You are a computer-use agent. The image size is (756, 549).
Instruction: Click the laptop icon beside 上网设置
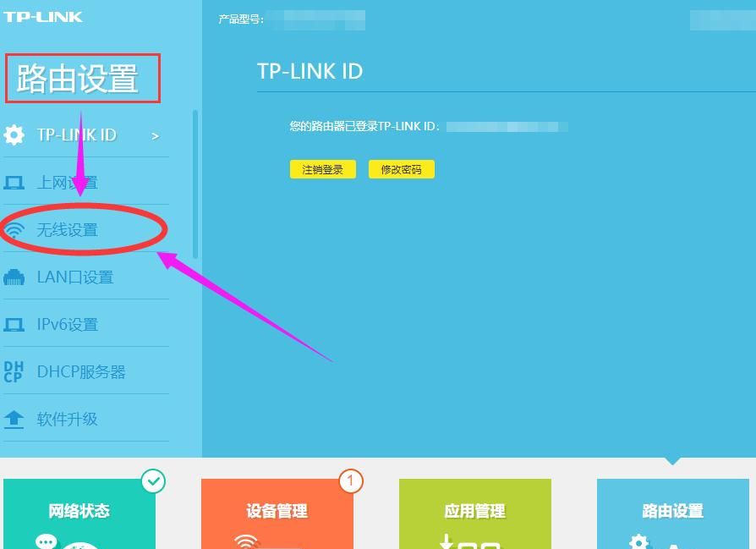coord(14,183)
